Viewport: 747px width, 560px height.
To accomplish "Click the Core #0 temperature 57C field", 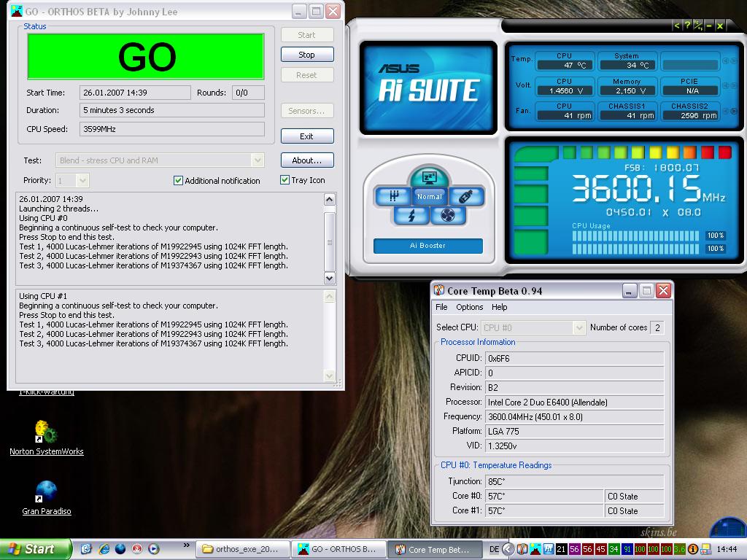I will click(x=544, y=496).
